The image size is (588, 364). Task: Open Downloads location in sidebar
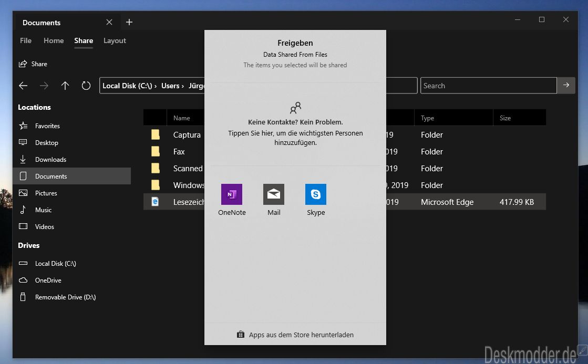[71, 160]
